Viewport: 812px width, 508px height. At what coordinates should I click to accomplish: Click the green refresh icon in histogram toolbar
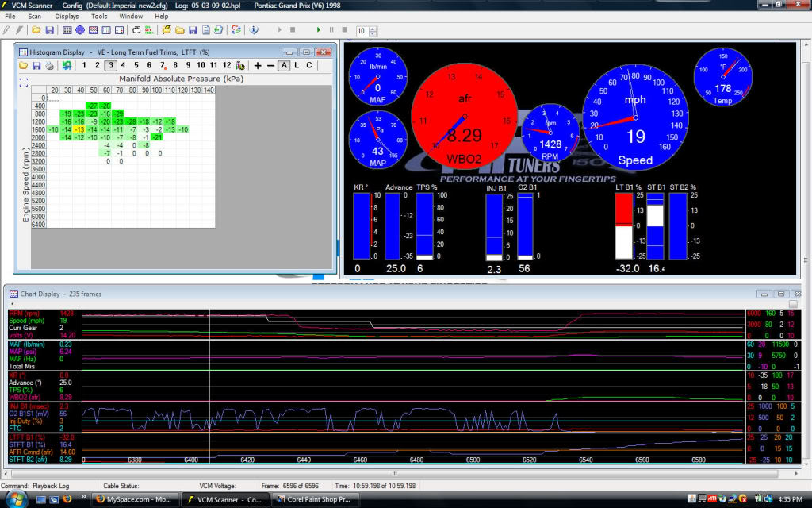tap(67, 65)
